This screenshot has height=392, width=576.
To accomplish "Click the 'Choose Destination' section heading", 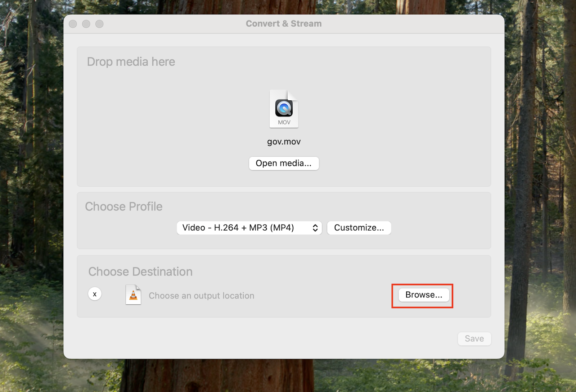I will pyautogui.click(x=140, y=272).
